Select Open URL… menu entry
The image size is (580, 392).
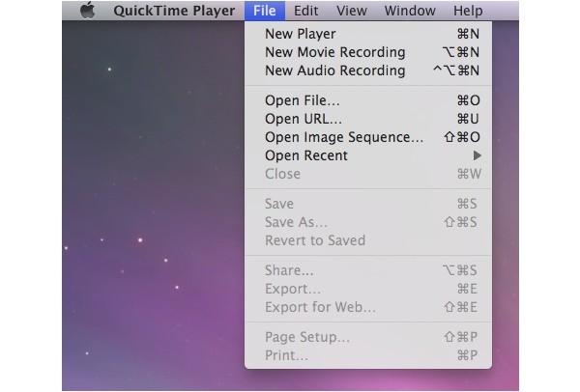(368, 119)
